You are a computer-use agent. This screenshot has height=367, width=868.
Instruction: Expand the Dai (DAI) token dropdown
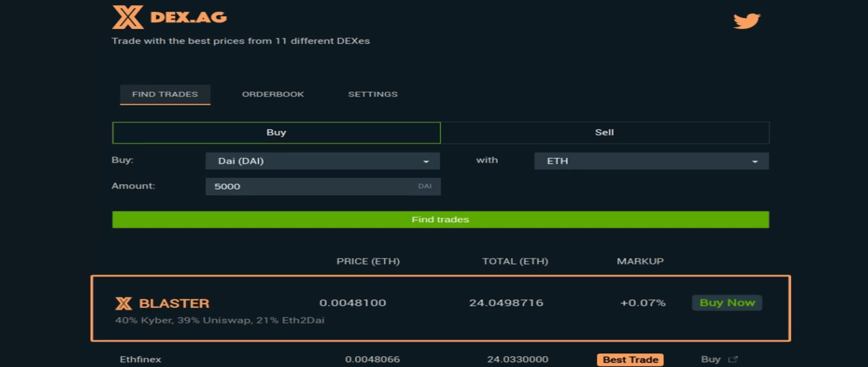(x=323, y=161)
